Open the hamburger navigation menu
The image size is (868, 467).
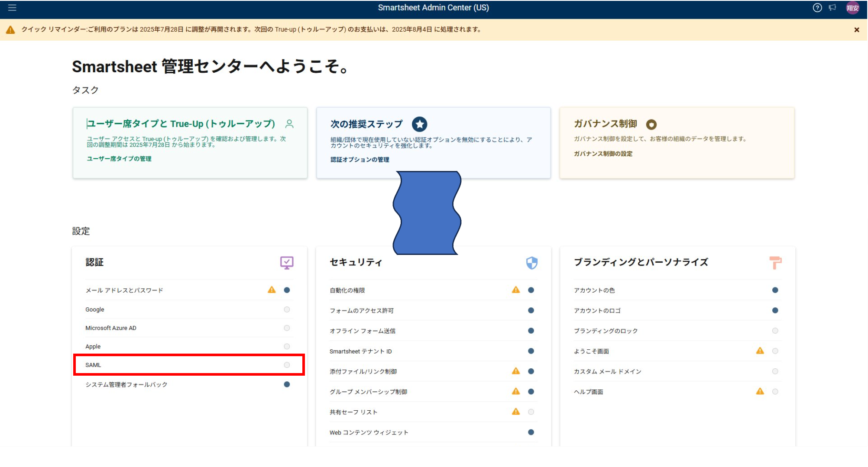[x=12, y=8]
